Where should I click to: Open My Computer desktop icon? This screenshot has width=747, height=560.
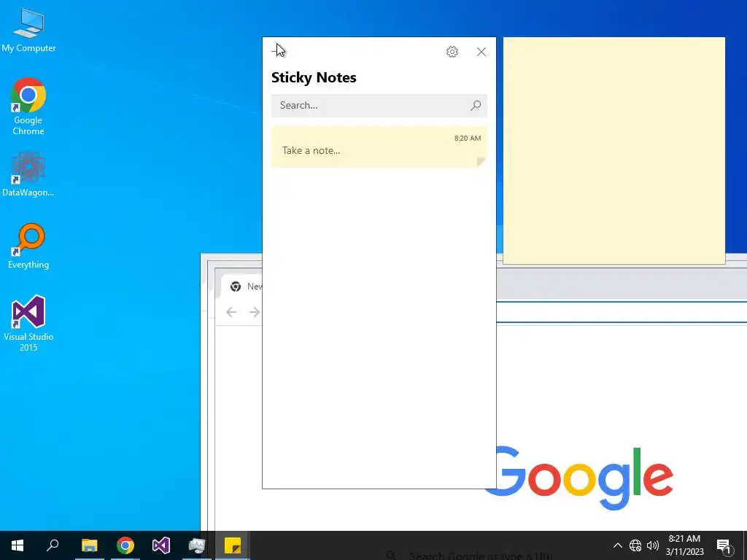(x=28, y=31)
